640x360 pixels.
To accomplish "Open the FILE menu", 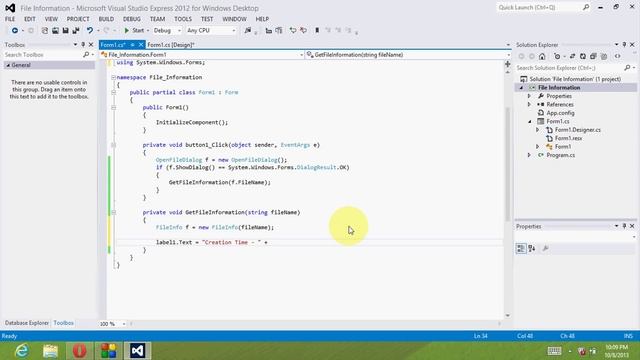I will (x=10, y=19).
